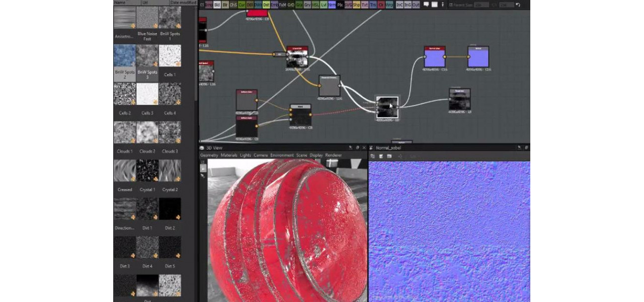Choose the Cells 4 noise thumbnail

click(170, 94)
